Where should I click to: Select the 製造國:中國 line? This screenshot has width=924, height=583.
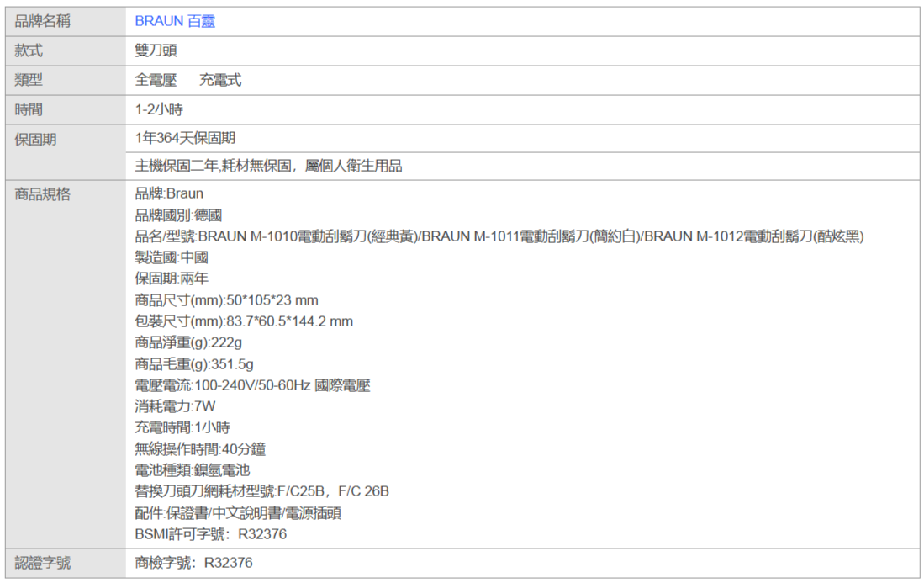(x=172, y=257)
